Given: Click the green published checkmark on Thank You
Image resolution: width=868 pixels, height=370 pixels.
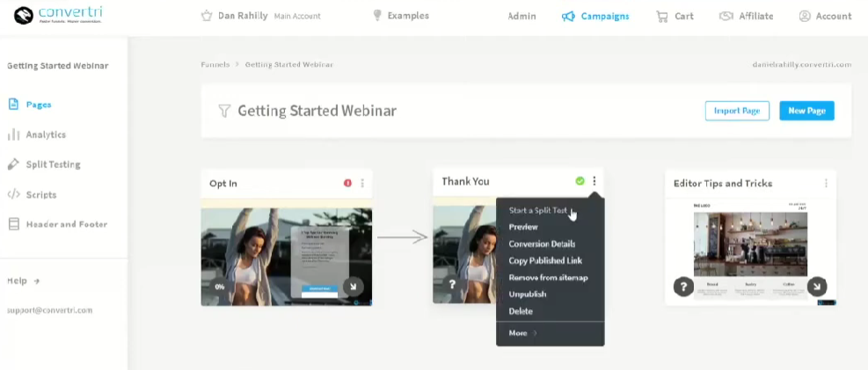Looking at the screenshot, I should (x=580, y=181).
